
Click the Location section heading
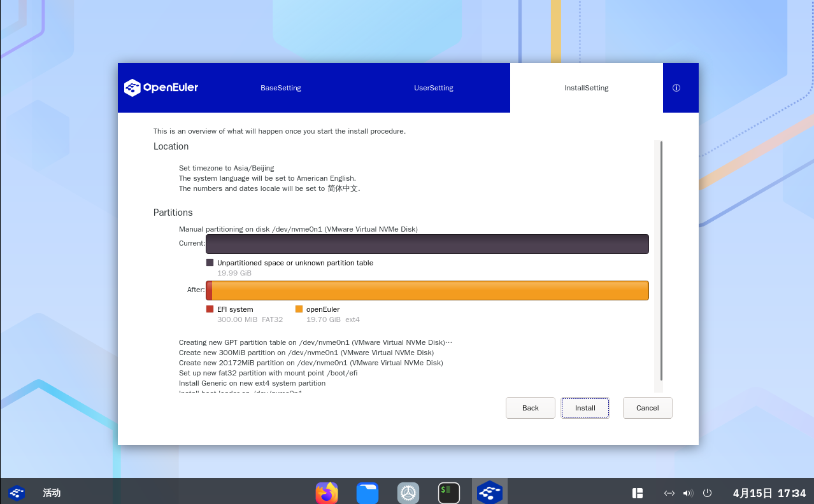coord(171,146)
